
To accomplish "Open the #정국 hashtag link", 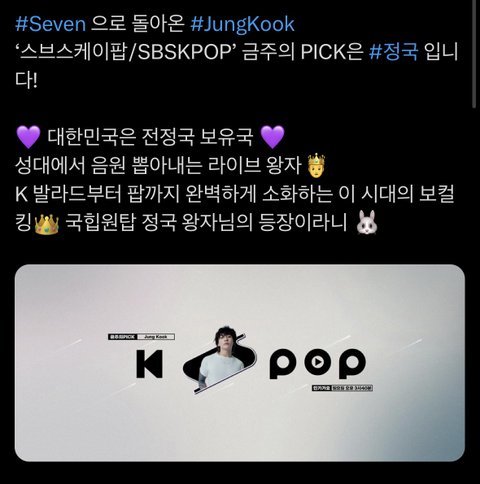I will (393, 52).
